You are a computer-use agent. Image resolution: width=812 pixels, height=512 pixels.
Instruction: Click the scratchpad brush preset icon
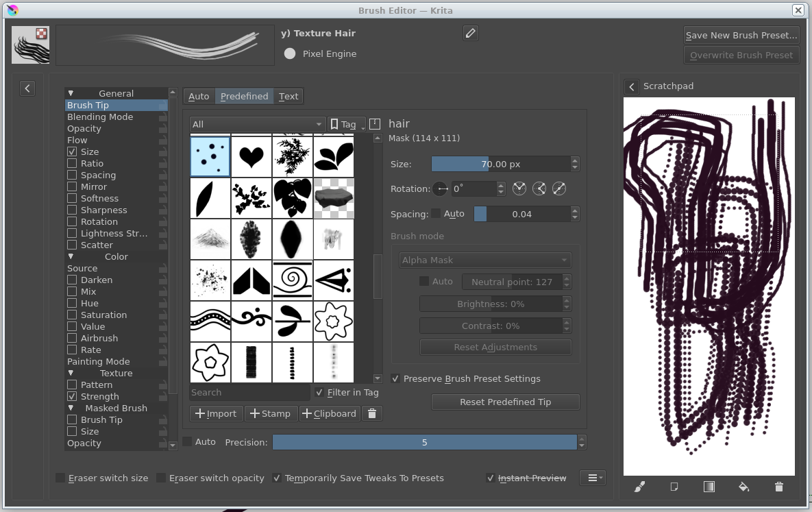pos(639,487)
